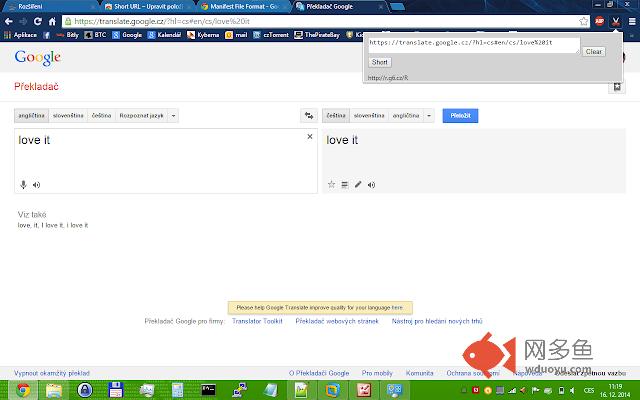The height and width of the screenshot is (400, 640).
Task: Star the translation to save it
Action: 331,184
